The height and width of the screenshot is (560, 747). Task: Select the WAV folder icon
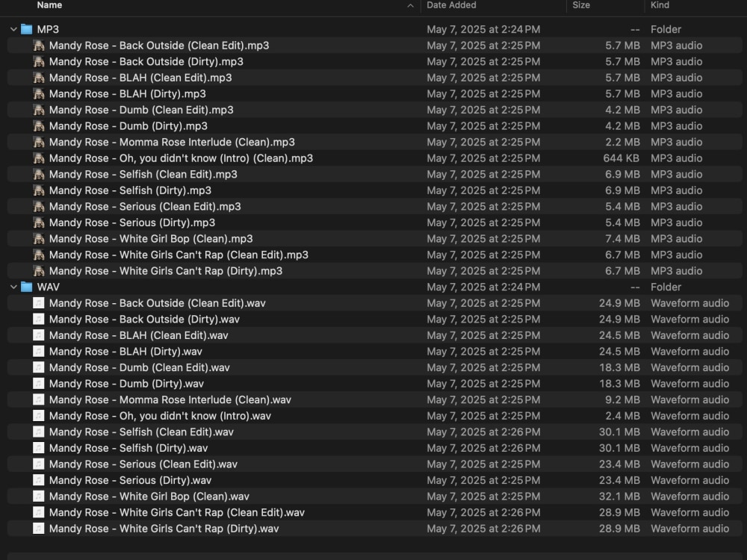pos(27,287)
